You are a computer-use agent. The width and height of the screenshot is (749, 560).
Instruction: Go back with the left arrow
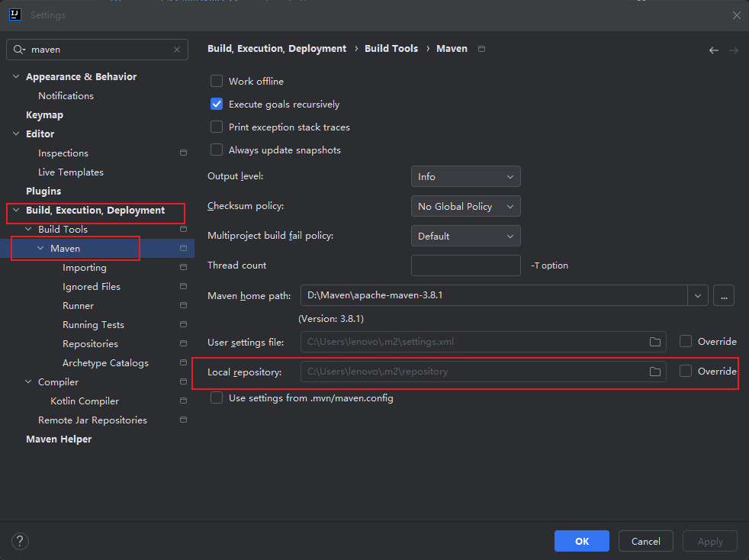click(714, 50)
